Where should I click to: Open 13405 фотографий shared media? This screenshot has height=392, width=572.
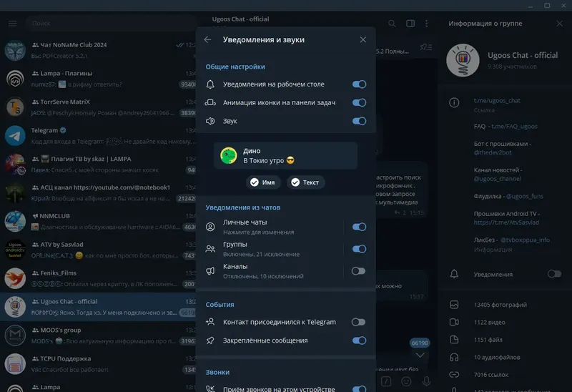point(505,305)
